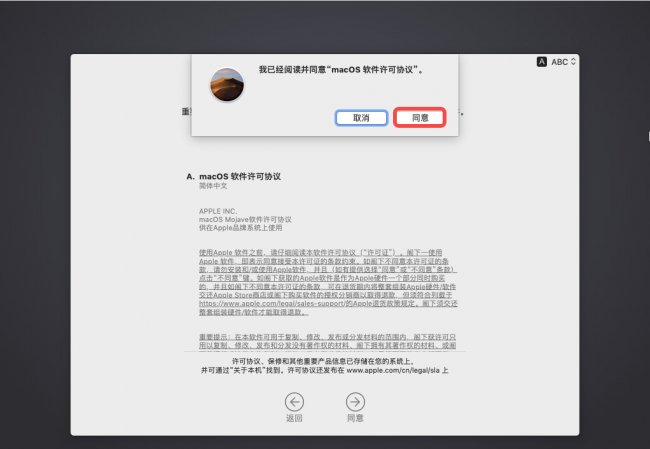This screenshot has width=650, height=449.
Task: Click the macOS Mojave desert icon
Action: click(227, 85)
